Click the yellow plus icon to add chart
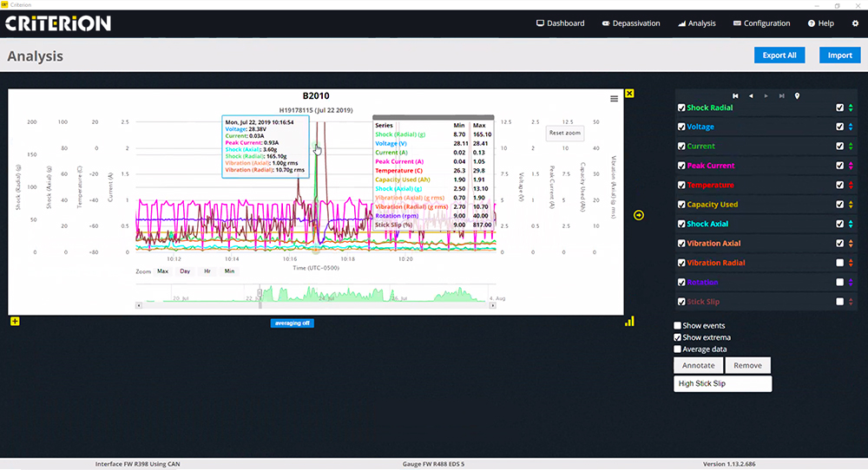The width and height of the screenshot is (868, 470). click(15, 322)
